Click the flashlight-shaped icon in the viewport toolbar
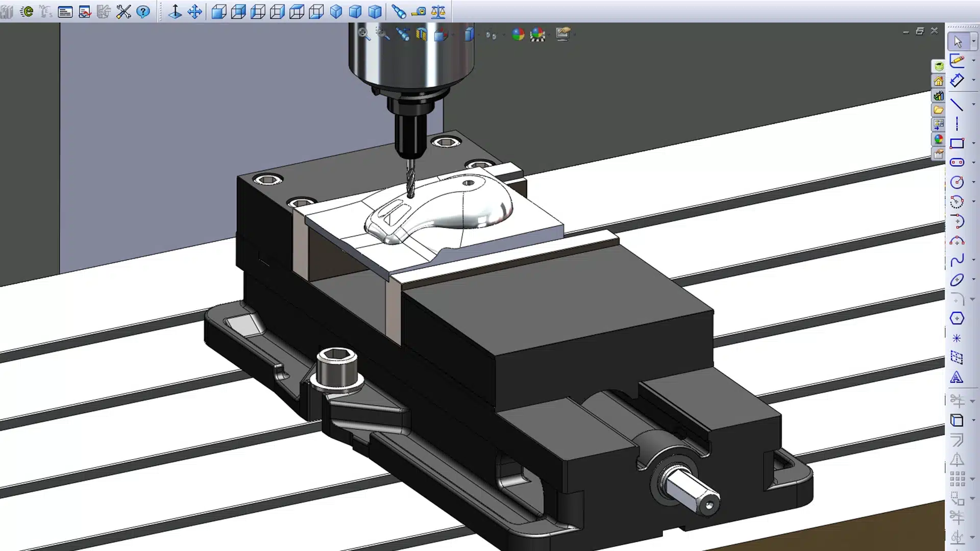The height and width of the screenshot is (551, 980). coord(403,34)
